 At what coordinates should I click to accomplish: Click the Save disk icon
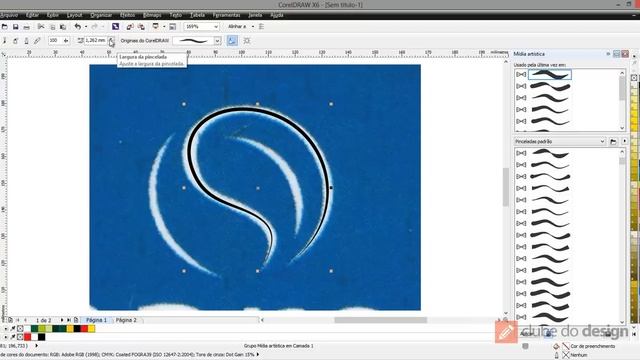(16, 27)
